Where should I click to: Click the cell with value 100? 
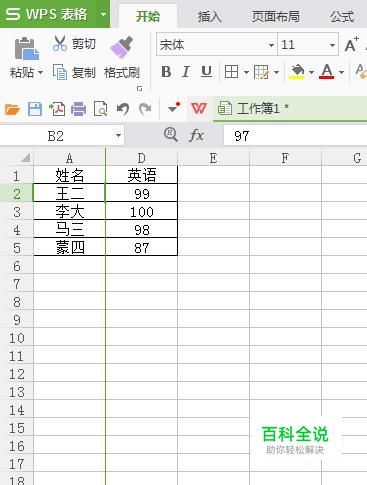point(142,211)
